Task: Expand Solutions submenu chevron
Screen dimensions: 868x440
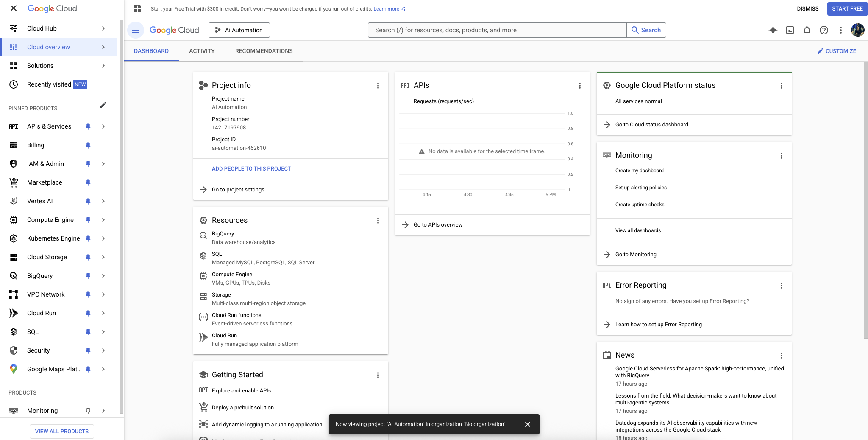Action: click(103, 66)
